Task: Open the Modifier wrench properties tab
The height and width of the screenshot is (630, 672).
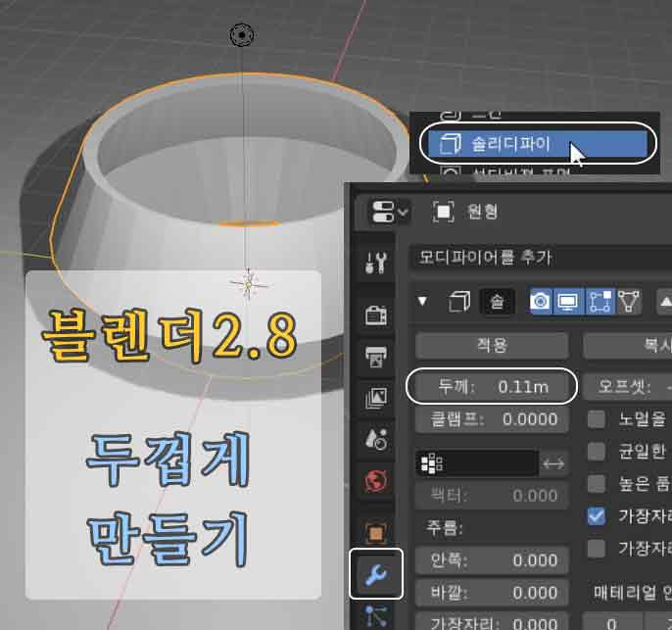Action: coord(376,574)
